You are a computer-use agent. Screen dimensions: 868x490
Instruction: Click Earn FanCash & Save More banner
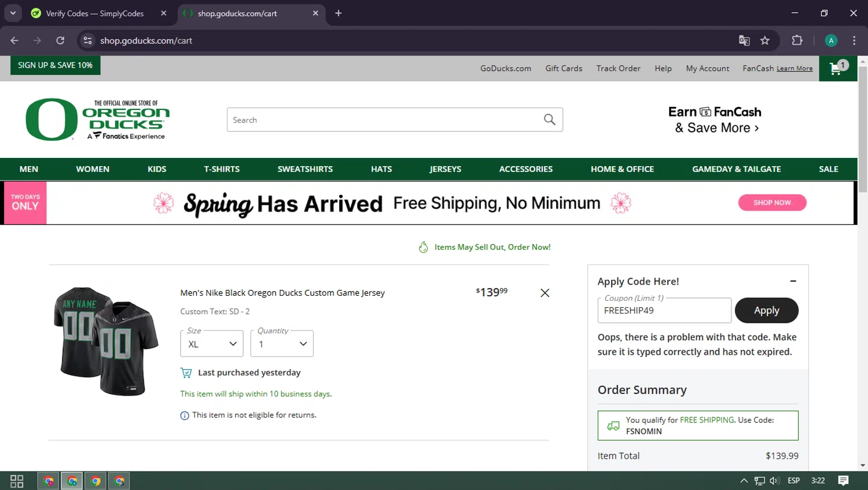[715, 120]
